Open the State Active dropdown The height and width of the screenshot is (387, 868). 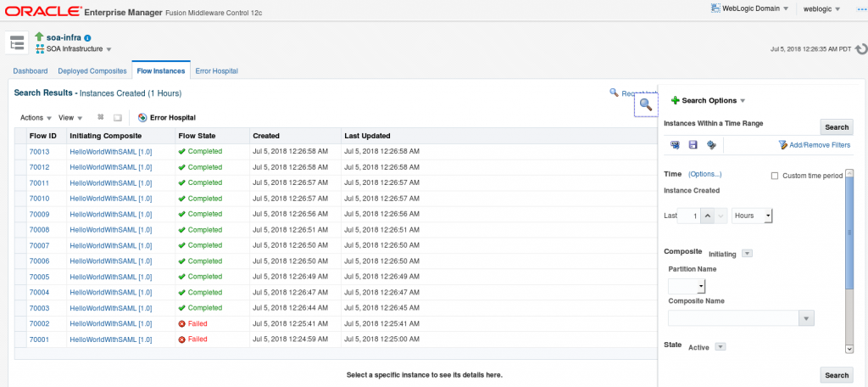pos(721,347)
